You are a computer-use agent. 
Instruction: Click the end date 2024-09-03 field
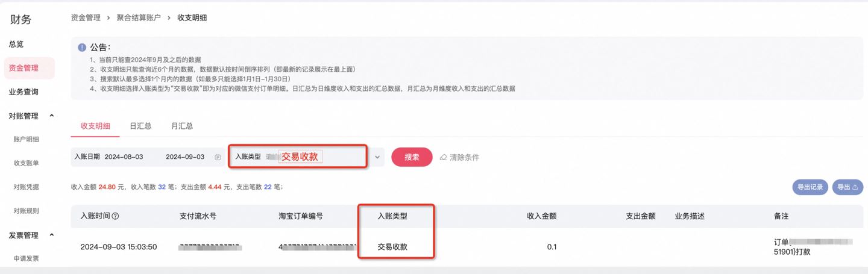[x=184, y=157]
